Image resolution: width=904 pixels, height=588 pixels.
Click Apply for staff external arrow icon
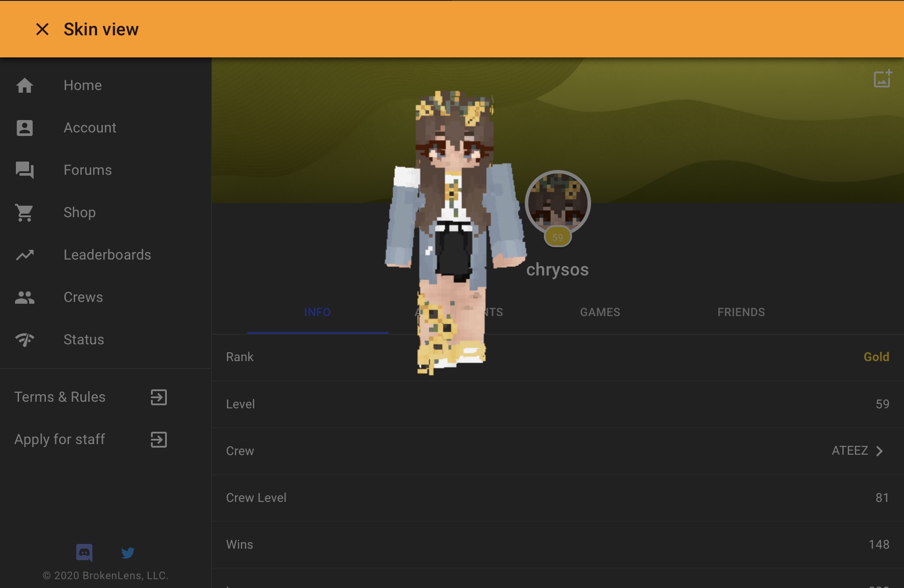coord(159,439)
